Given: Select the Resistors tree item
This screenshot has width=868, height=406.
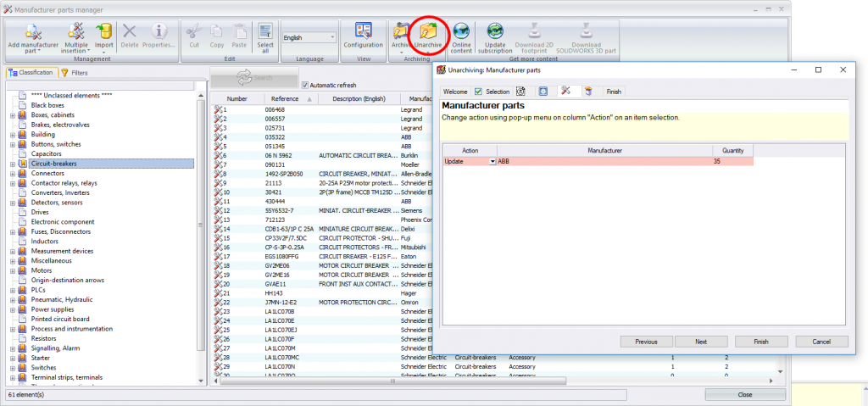Looking at the screenshot, I should (43, 338).
